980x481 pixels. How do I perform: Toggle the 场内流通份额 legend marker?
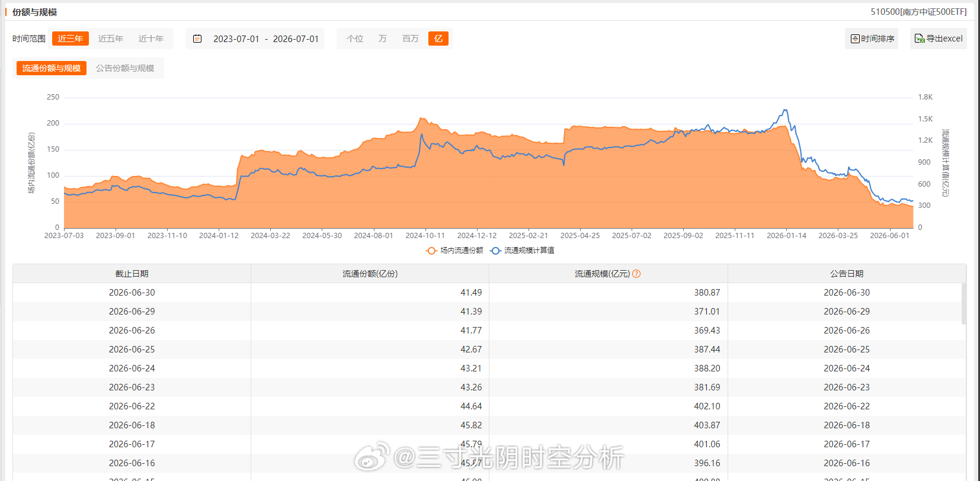coord(431,251)
